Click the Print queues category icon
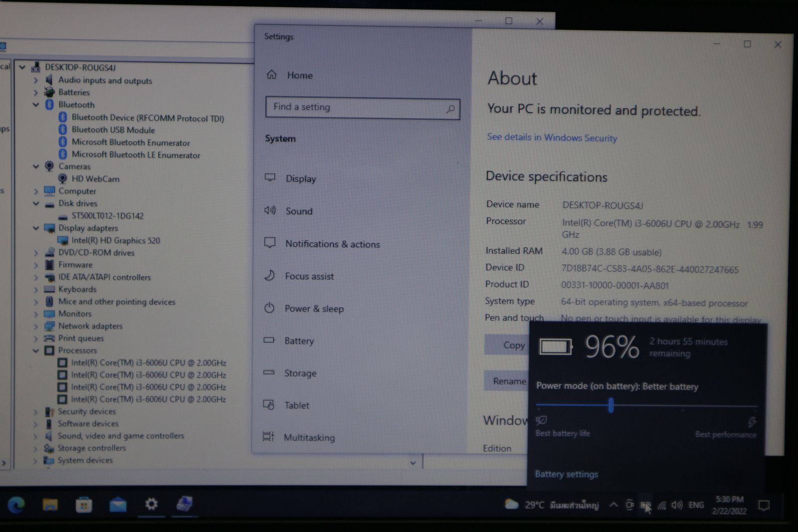The width and height of the screenshot is (798, 532). coord(49,338)
